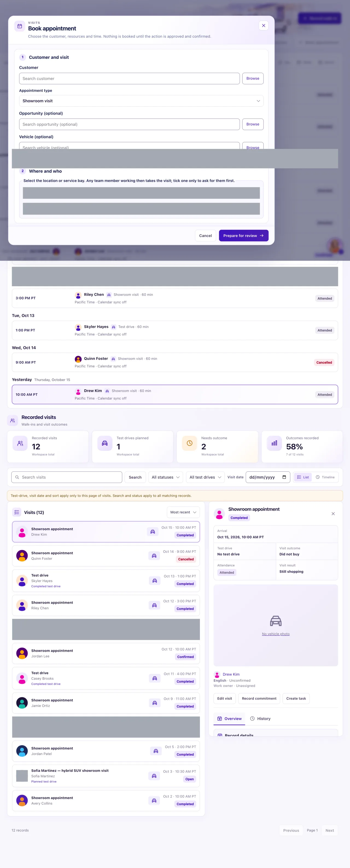Click the Create task button

[296, 699]
